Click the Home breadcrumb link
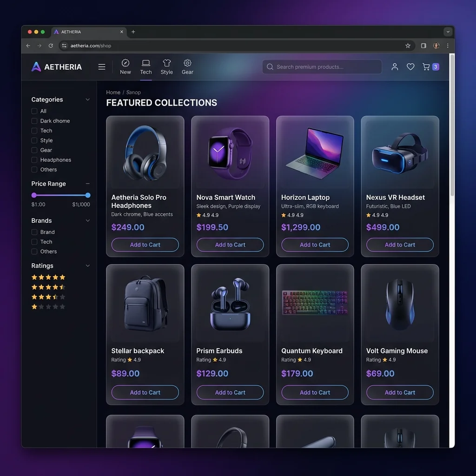The width and height of the screenshot is (476, 476). pos(113,93)
